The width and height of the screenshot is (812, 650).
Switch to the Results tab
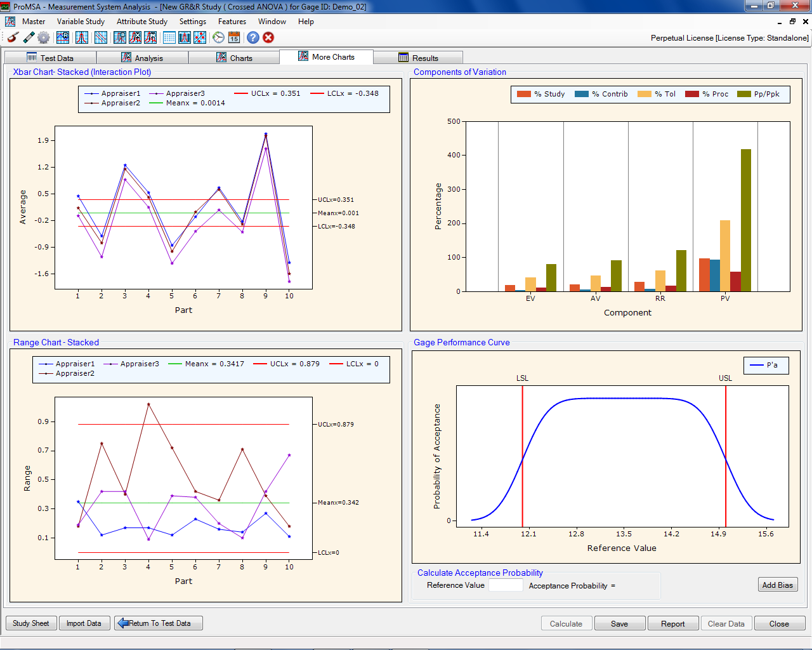[x=418, y=58]
